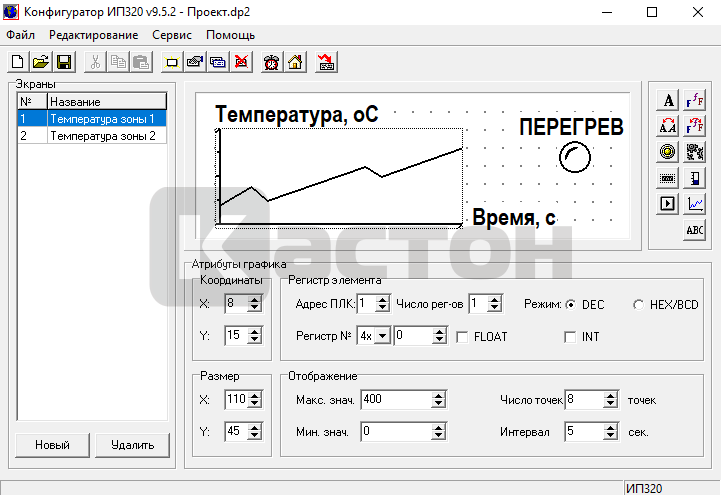Screen dimensions: 721x495
Task: Open the Редактирование menu
Action: (x=94, y=34)
